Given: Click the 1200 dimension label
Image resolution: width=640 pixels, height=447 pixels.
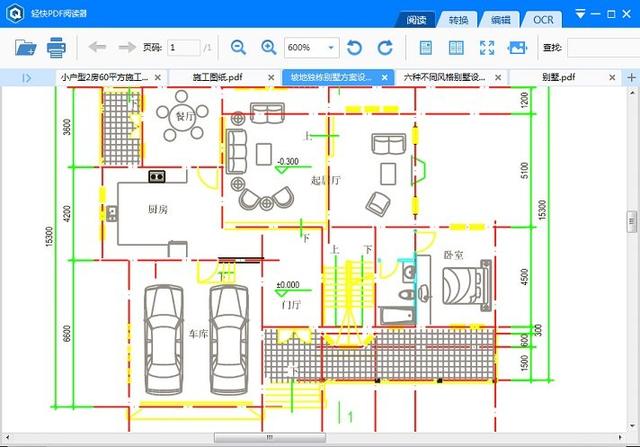Looking at the screenshot, I should click(524, 100).
